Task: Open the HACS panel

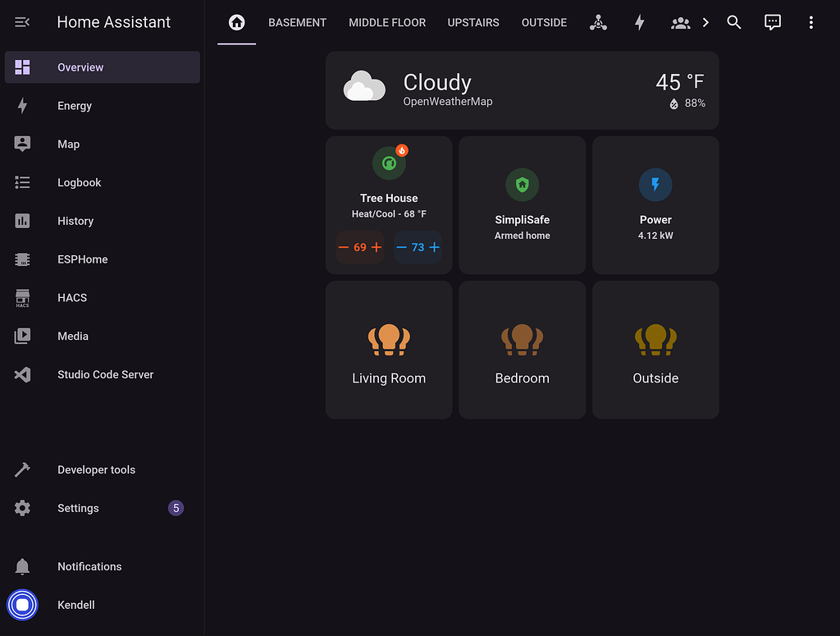Action: coord(72,297)
